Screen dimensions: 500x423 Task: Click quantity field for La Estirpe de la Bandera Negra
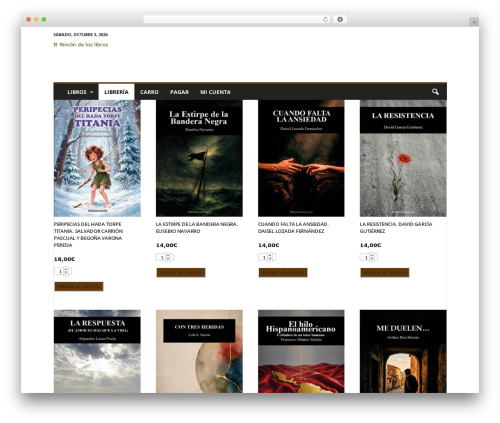[x=165, y=257]
